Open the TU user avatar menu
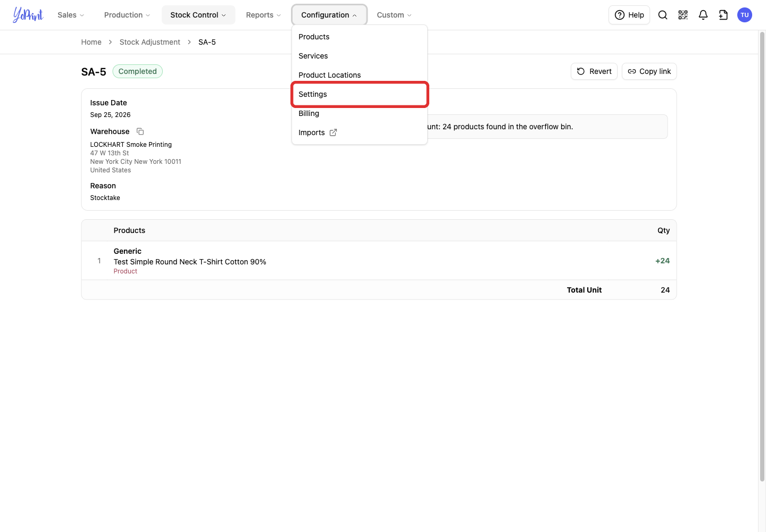 745,15
